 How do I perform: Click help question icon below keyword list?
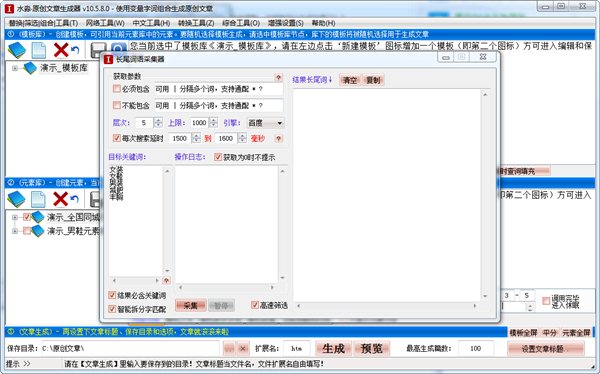(166, 281)
